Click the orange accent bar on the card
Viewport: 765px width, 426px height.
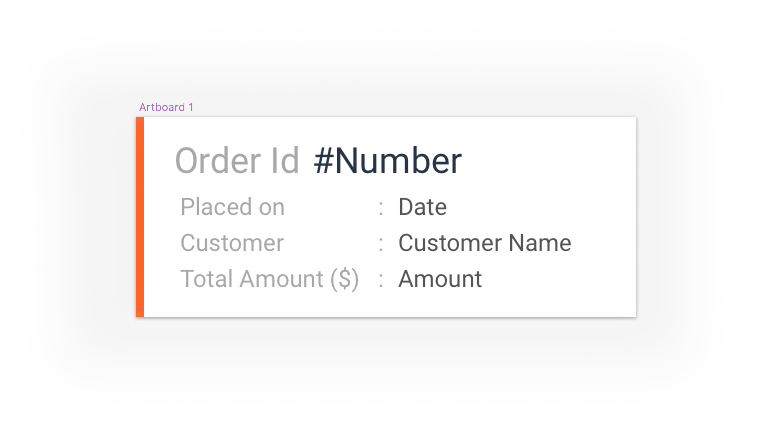(140, 217)
